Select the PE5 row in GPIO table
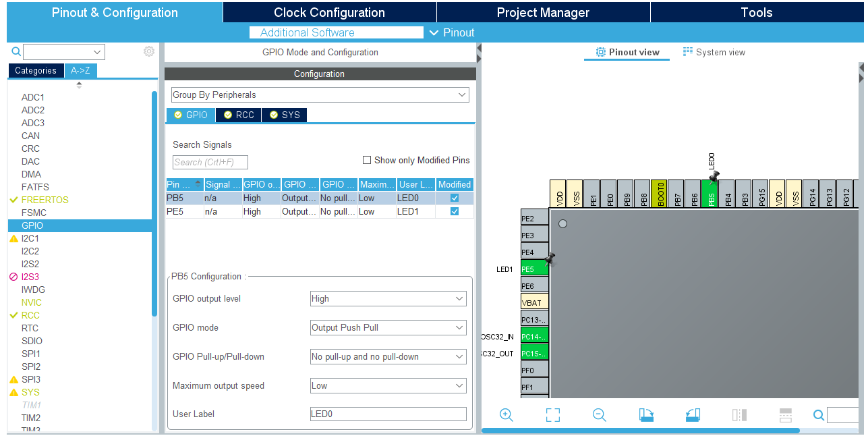The height and width of the screenshot is (438, 868). [x=320, y=211]
